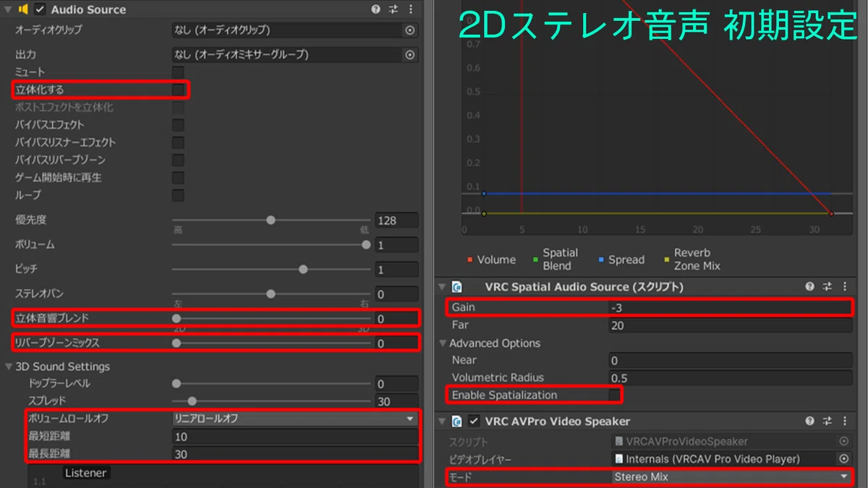This screenshot has width=868, height=488.
Task: Open object picker for 出力 mixer field
Action: 410,55
